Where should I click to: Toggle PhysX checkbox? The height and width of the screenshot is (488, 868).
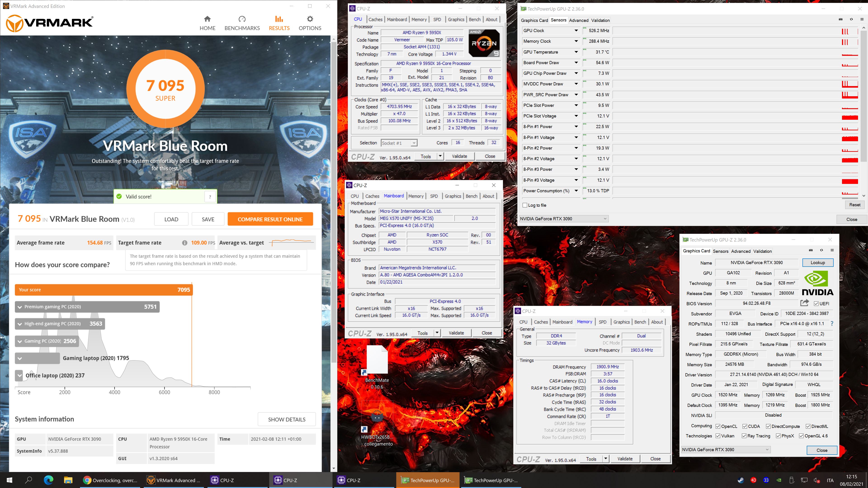[x=778, y=436]
